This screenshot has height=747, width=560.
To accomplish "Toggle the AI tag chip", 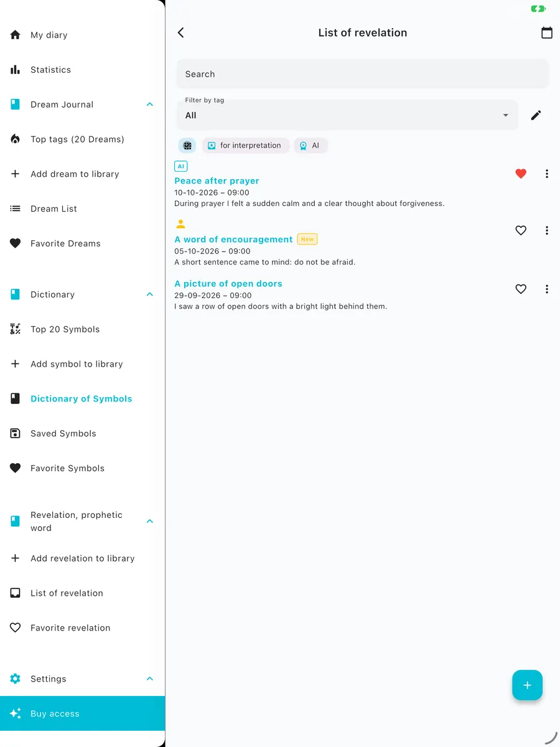I will [310, 146].
